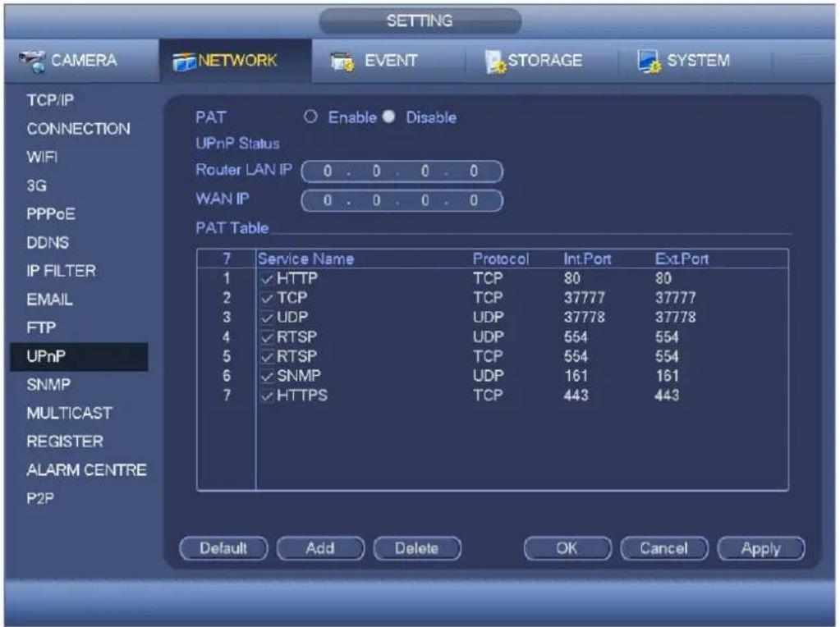Screen dimensions: 840x627
Task: Toggle the RTSP checkbox in row 4
Action: tap(268, 337)
